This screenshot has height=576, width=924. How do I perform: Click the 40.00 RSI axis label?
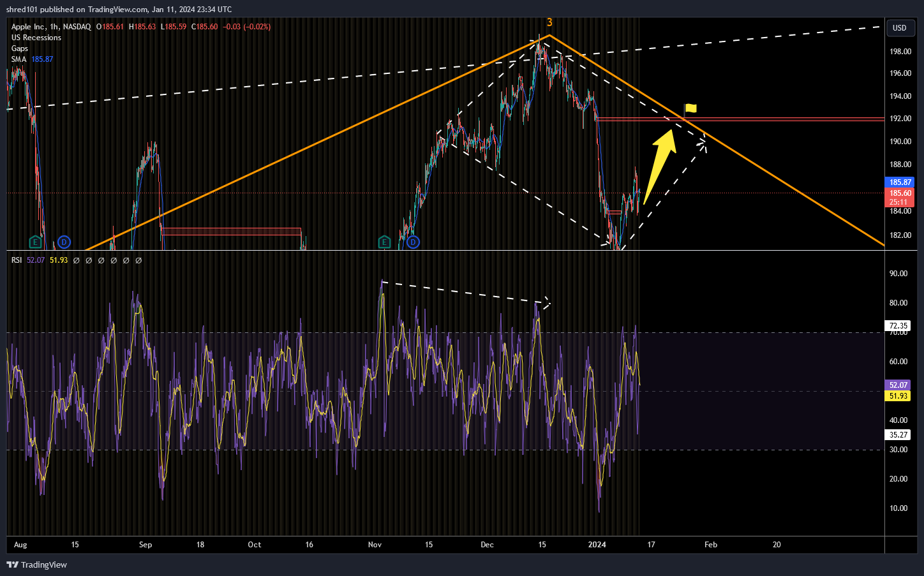tap(898, 421)
